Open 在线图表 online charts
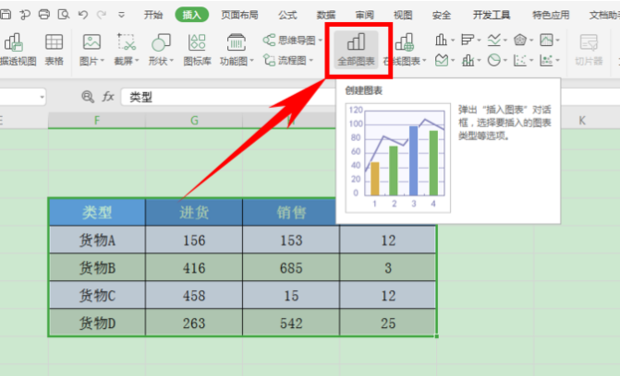The image size is (620, 376). click(405, 49)
